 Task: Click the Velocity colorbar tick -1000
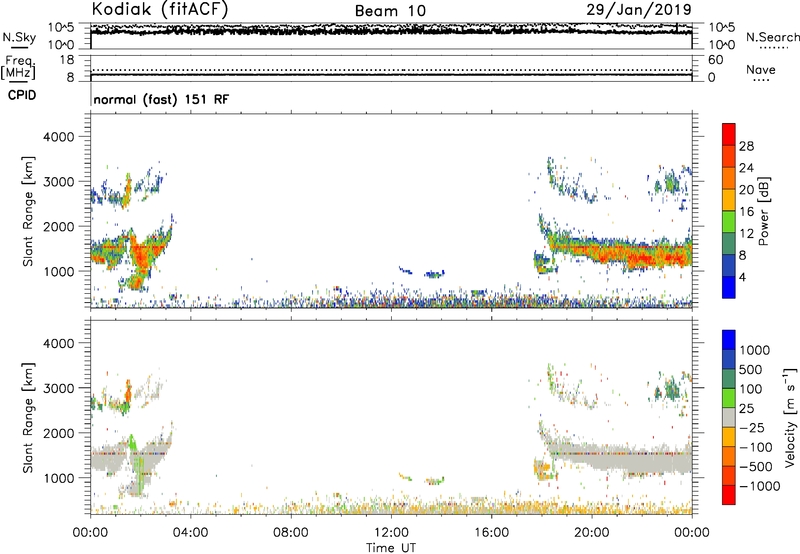pos(760,486)
